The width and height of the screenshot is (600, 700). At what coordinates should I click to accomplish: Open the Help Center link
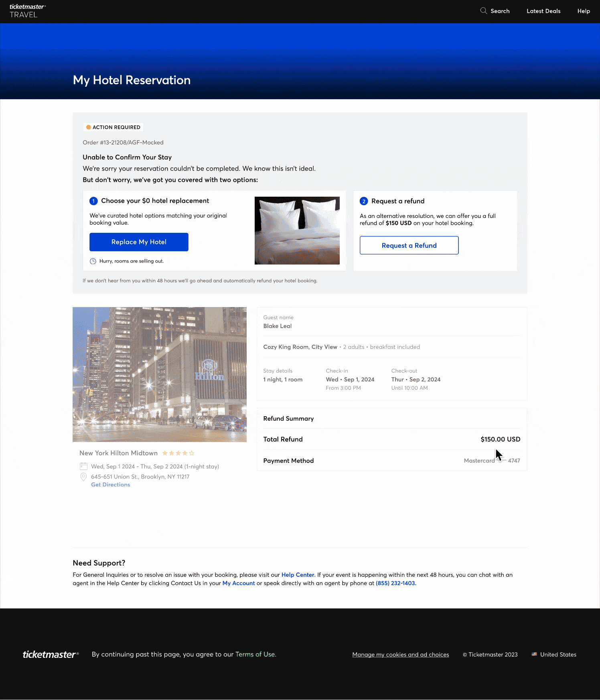(298, 575)
